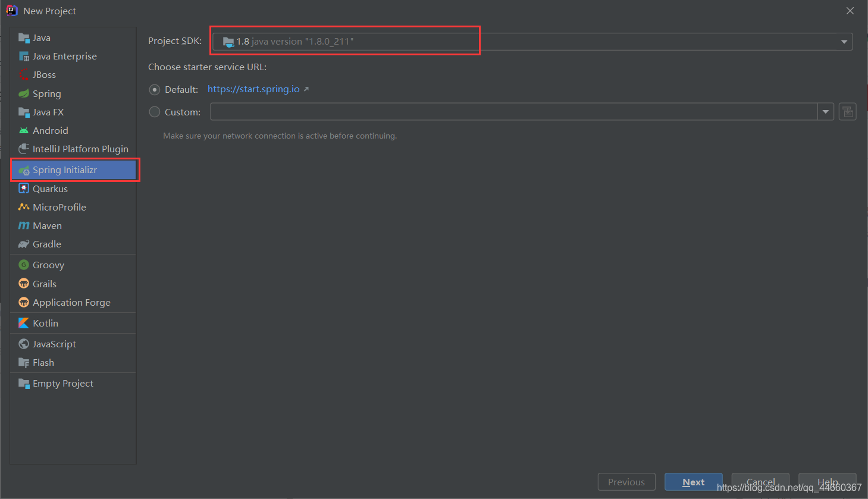Image resolution: width=868 pixels, height=499 pixels.
Task: Choose Spring Initializr in the list
Action: pos(73,170)
